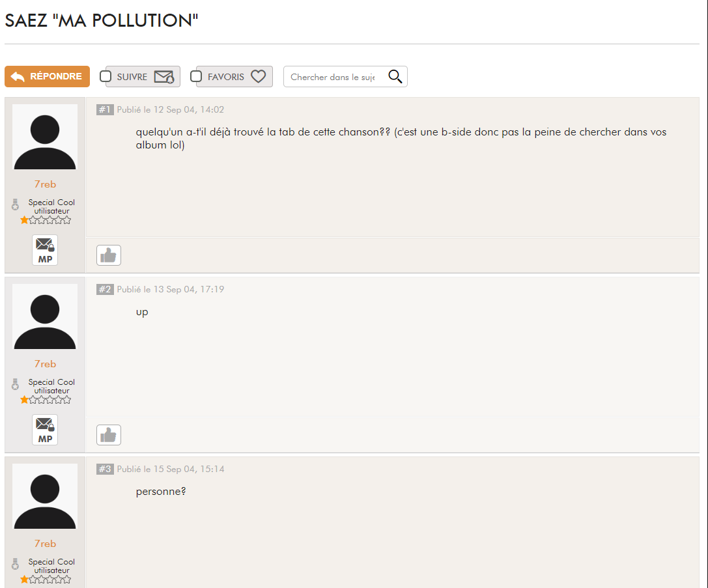Screen dimensions: 708x588
Task: Click 'Publié le 12 Sep 04, 14:02' date
Action: tap(170, 109)
